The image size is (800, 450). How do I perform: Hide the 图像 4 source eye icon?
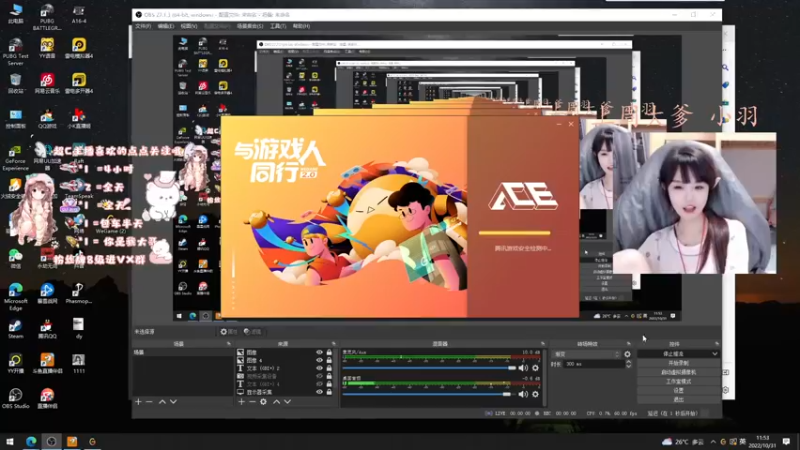319,360
